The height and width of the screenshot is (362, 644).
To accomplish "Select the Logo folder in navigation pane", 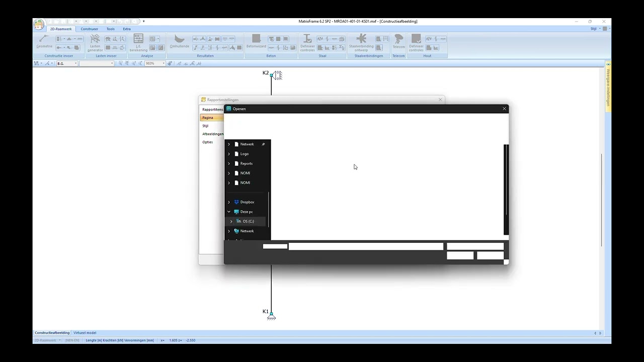I will [x=245, y=154].
